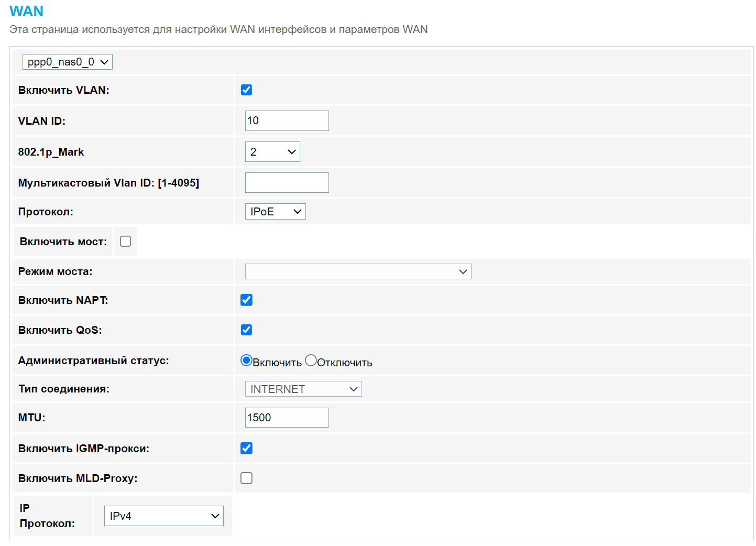Toggle the Включить NAPT checkbox
The width and height of the screenshot is (756, 546).
pos(246,300)
